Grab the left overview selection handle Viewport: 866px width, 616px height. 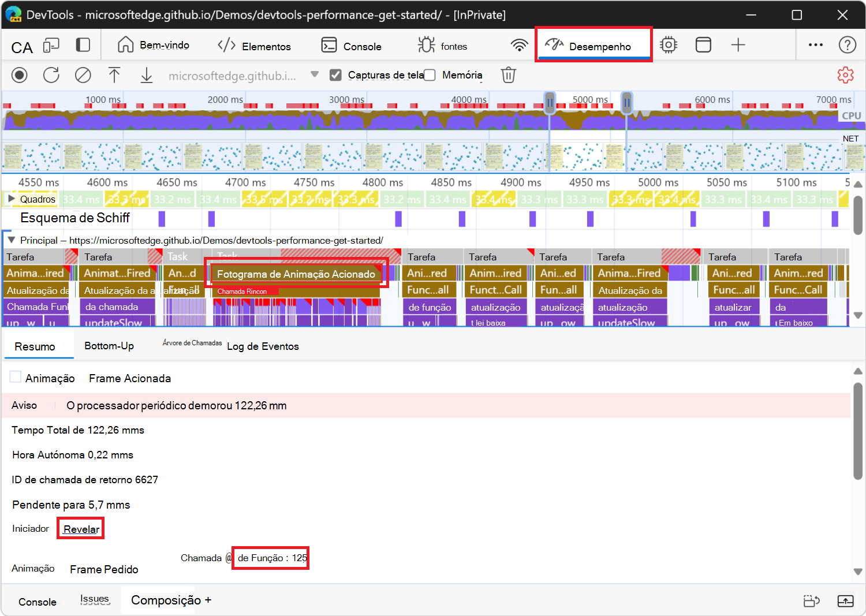coord(550,103)
